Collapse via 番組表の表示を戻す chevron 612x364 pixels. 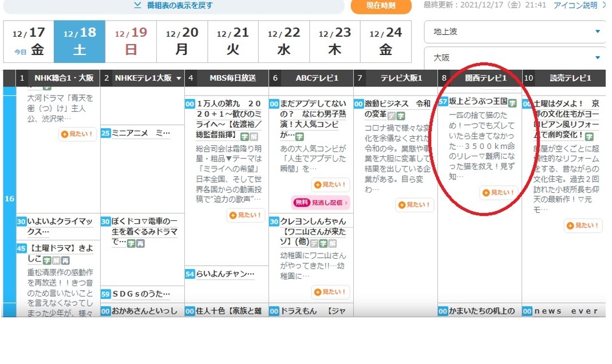click(x=137, y=6)
